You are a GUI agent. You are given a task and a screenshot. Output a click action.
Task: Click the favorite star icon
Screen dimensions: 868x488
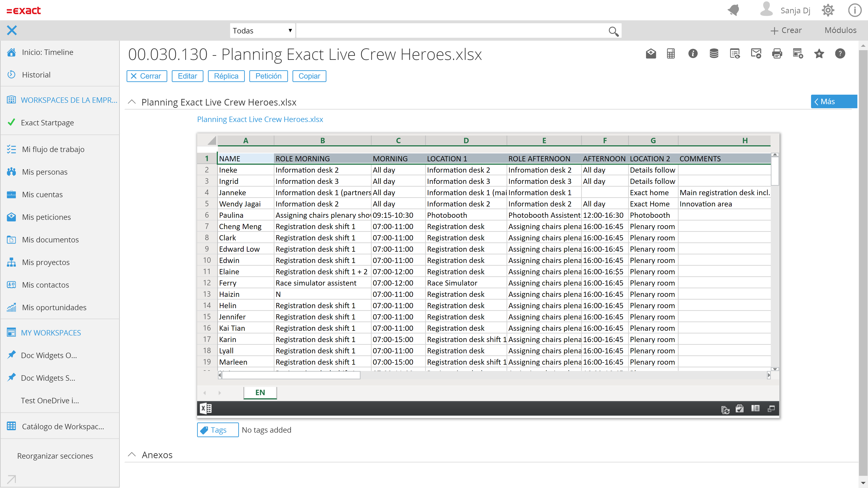coord(819,54)
